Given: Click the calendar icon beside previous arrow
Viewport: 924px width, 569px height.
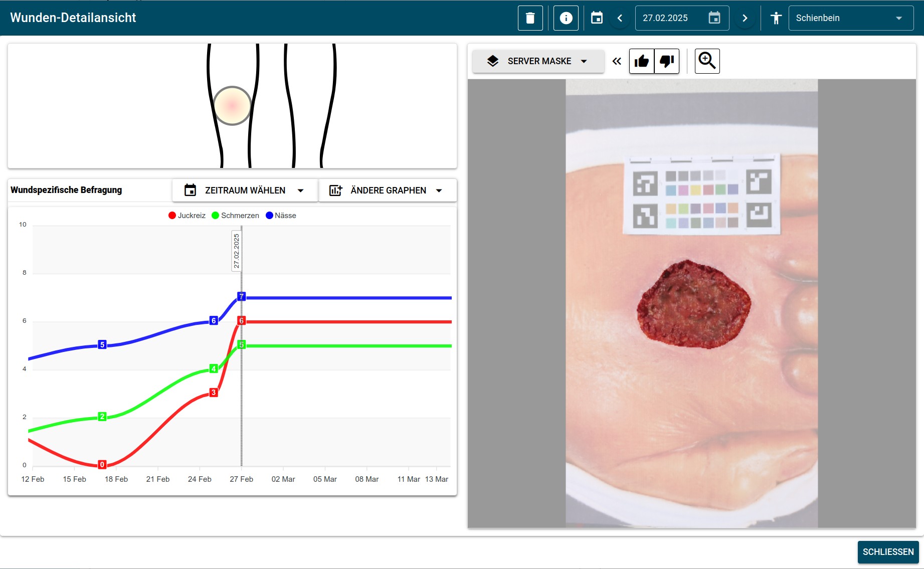Looking at the screenshot, I should [x=597, y=18].
